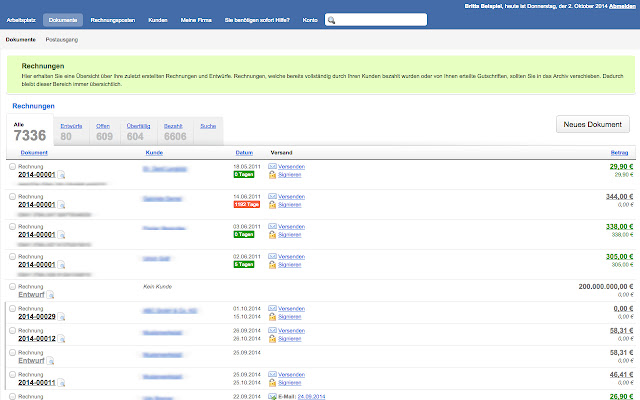Click red 1192 Tage overdue badge
The image size is (640, 400).
point(247,204)
